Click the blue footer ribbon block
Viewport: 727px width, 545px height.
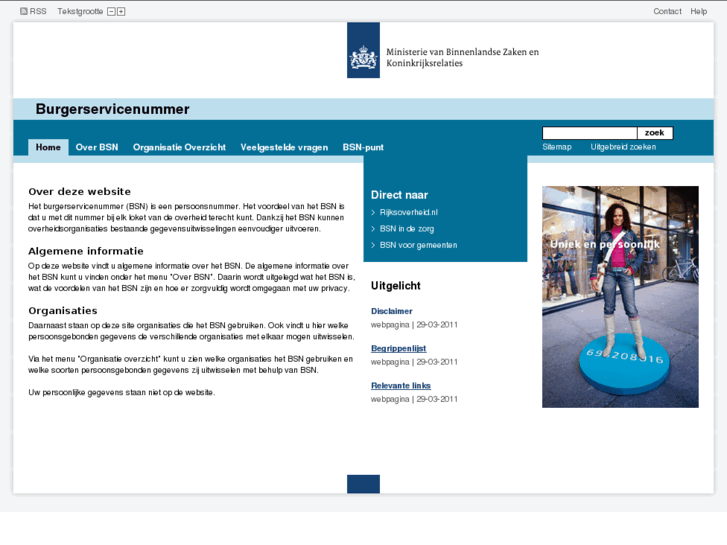click(364, 484)
